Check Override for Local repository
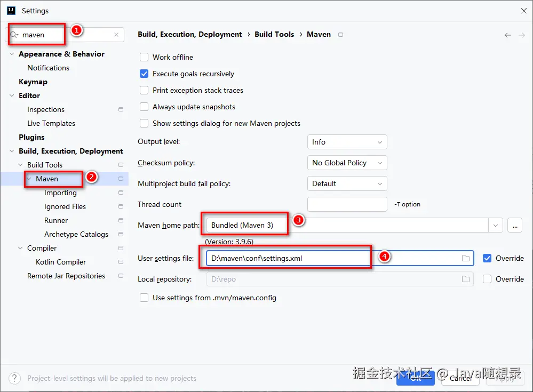Viewport: 533px width, 392px height. coord(487,279)
